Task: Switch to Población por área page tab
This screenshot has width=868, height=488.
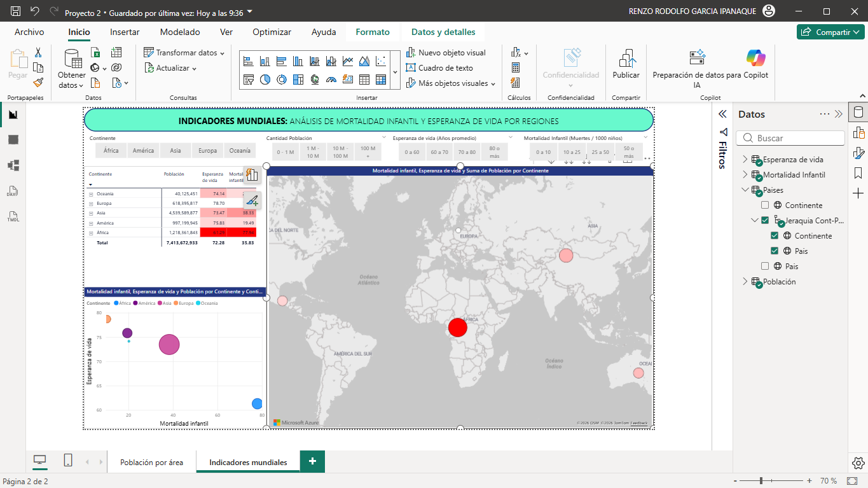Action: tap(151, 463)
